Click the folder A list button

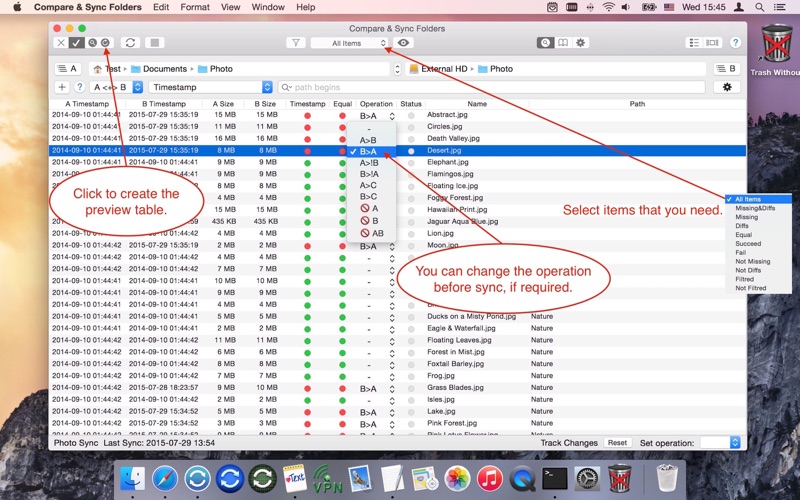[x=67, y=69]
